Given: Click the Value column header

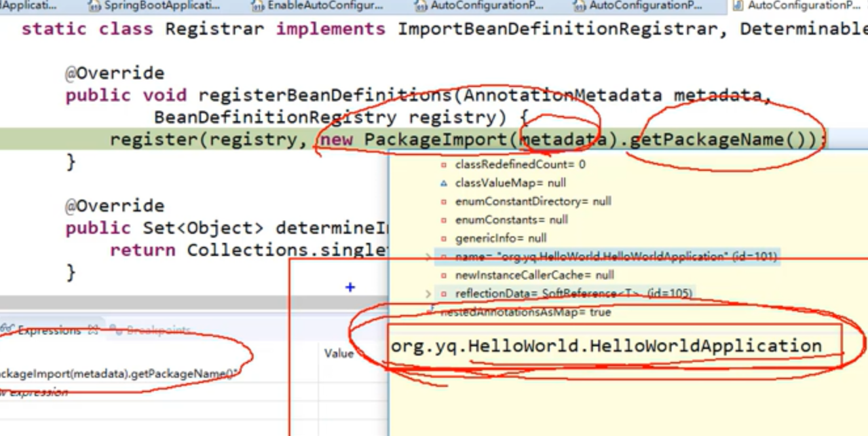Looking at the screenshot, I should coord(339,354).
